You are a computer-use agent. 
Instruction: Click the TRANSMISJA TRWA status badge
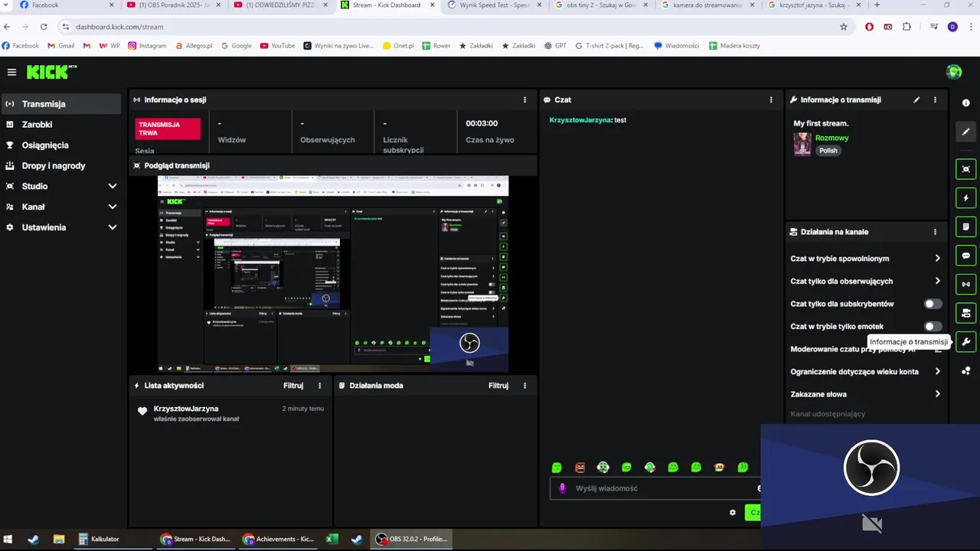point(168,129)
